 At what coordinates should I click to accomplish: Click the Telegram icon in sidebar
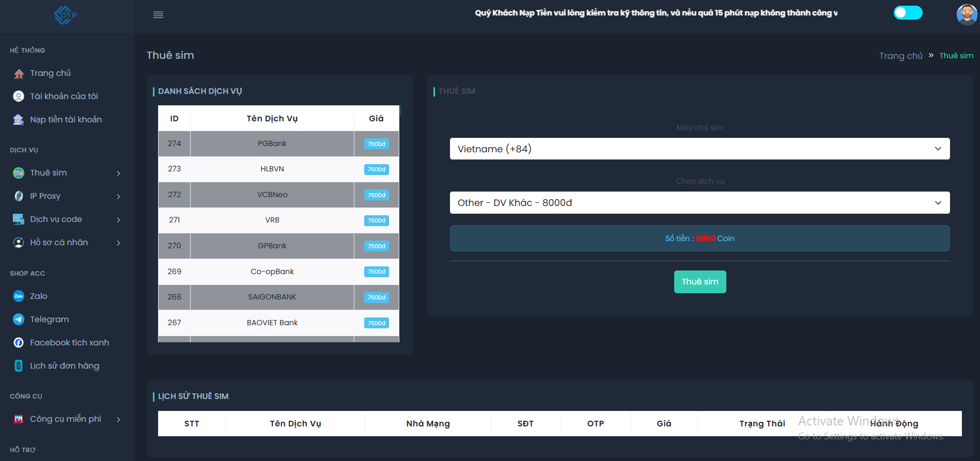[19, 320]
